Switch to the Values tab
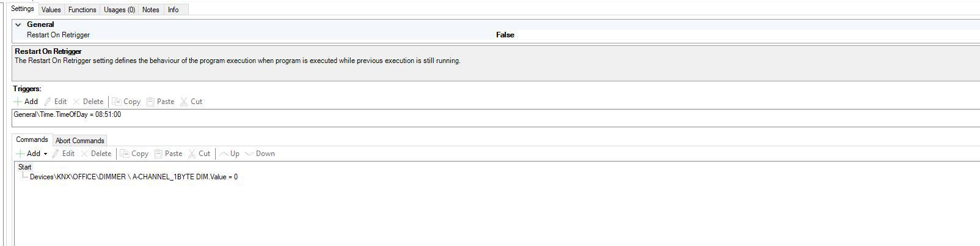This screenshot has width=980, height=246. click(51, 10)
